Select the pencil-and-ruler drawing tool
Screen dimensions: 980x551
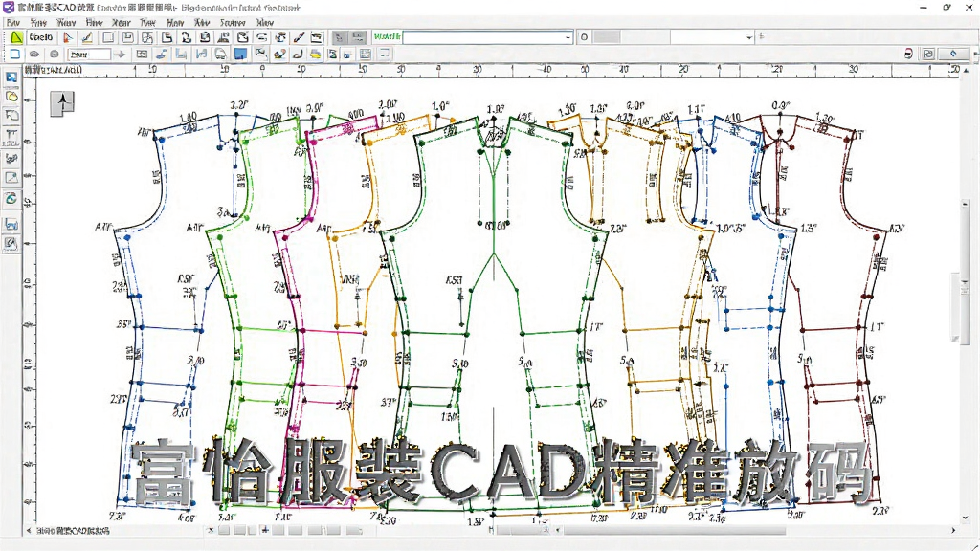coord(87,37)
